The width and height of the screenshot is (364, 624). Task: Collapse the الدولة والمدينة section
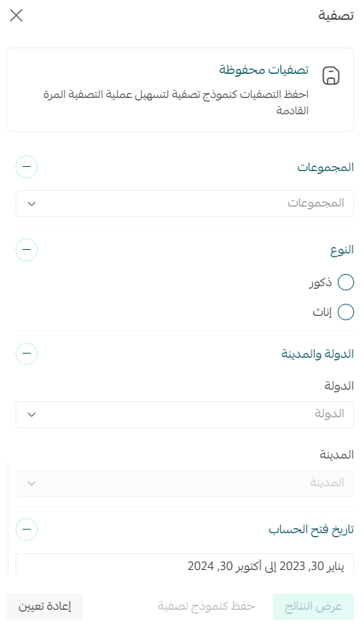click(x=27, y=354)
